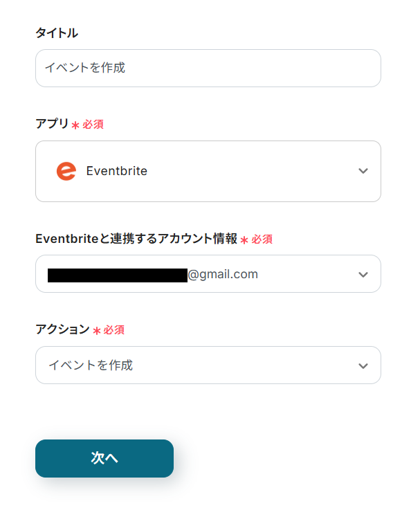Click the 必須 marker beside アカウント情報
The height and width of the screenshot is (508, 420).
click(x=262, y=239)
